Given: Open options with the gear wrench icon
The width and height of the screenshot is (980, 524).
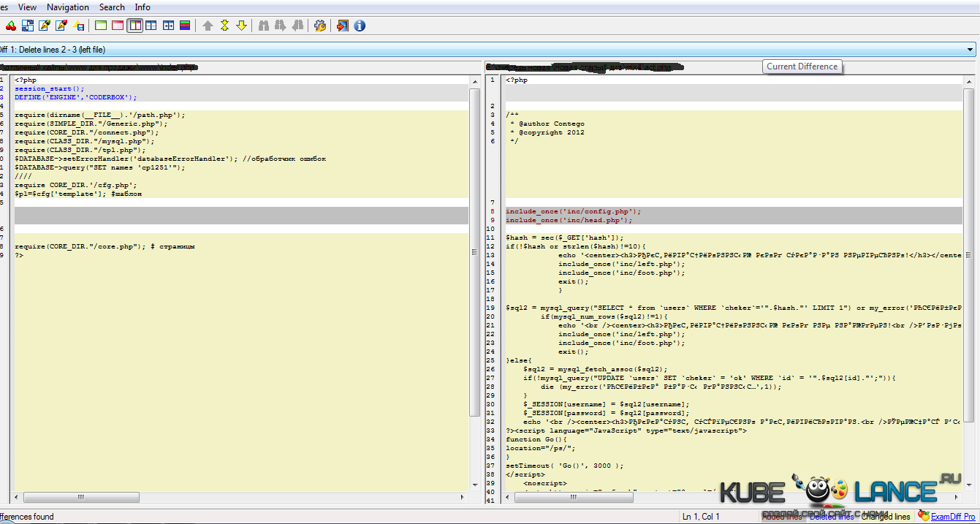Looking at the screenshot, I should click(x=320, y=26).
